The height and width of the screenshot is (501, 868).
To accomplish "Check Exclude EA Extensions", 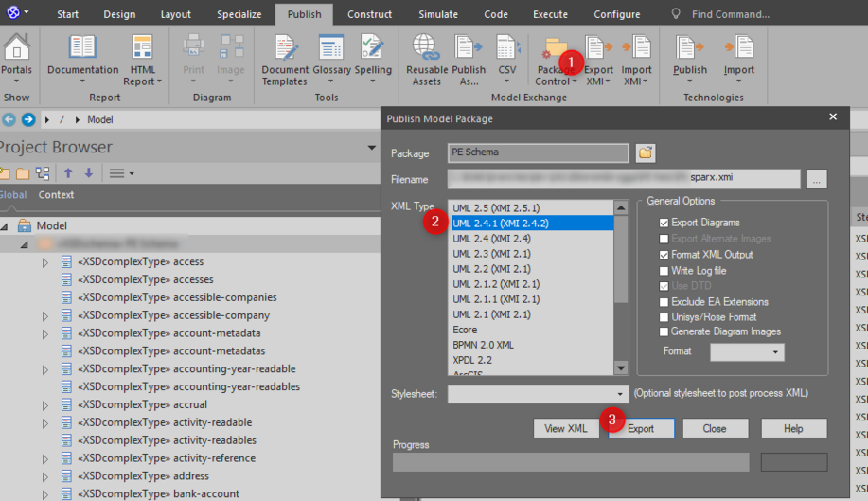I will 664,302.
